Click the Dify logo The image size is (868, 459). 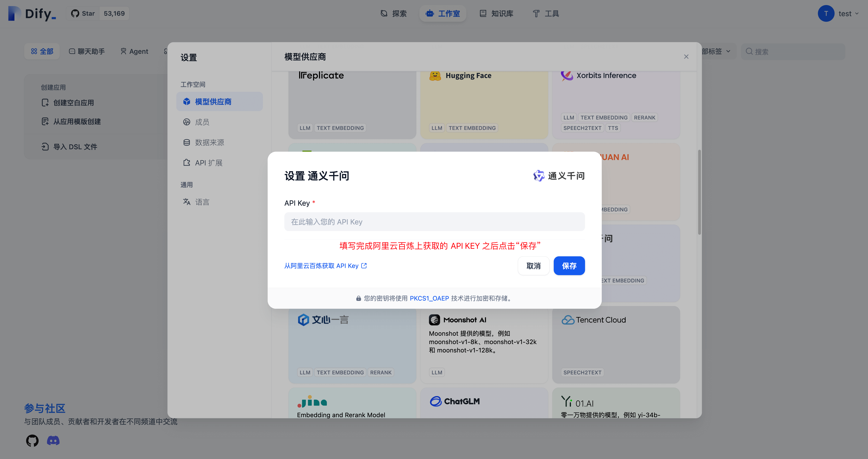click(32, 13)
